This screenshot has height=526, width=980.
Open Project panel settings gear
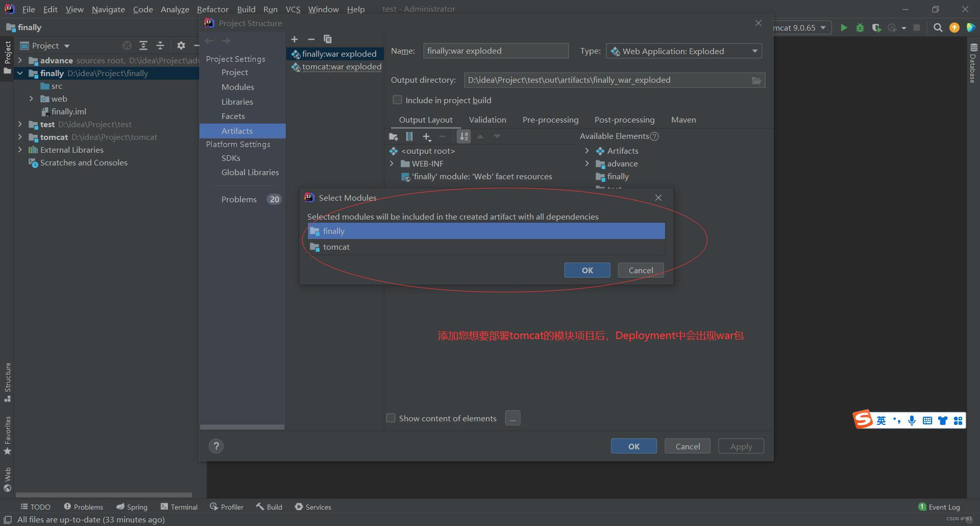[x=181, y=45]
